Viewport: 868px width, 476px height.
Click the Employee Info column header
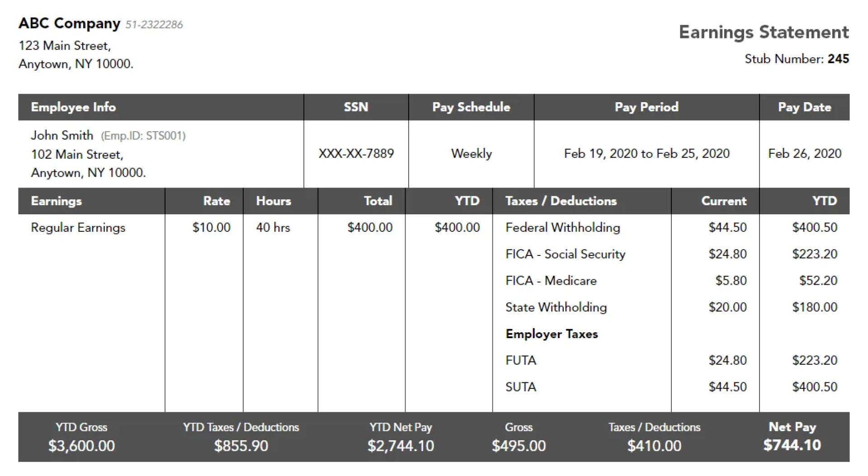pos(73,107)
